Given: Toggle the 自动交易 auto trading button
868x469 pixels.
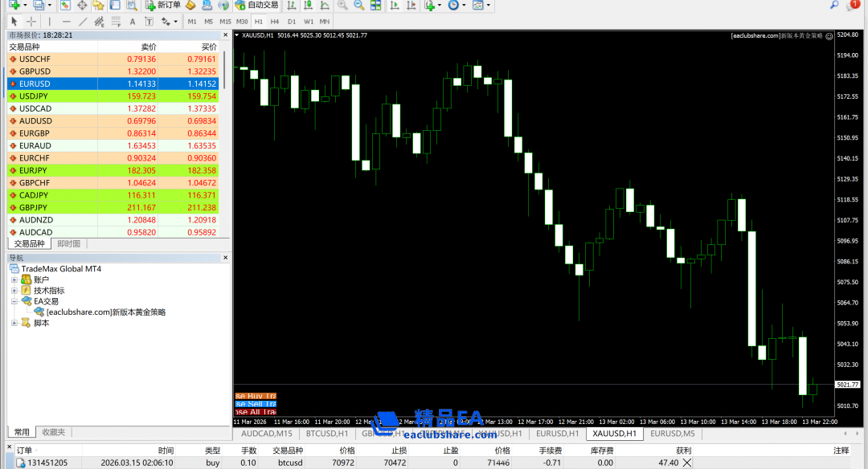Looking at the screenshot, I should click(x=256, y=6).
